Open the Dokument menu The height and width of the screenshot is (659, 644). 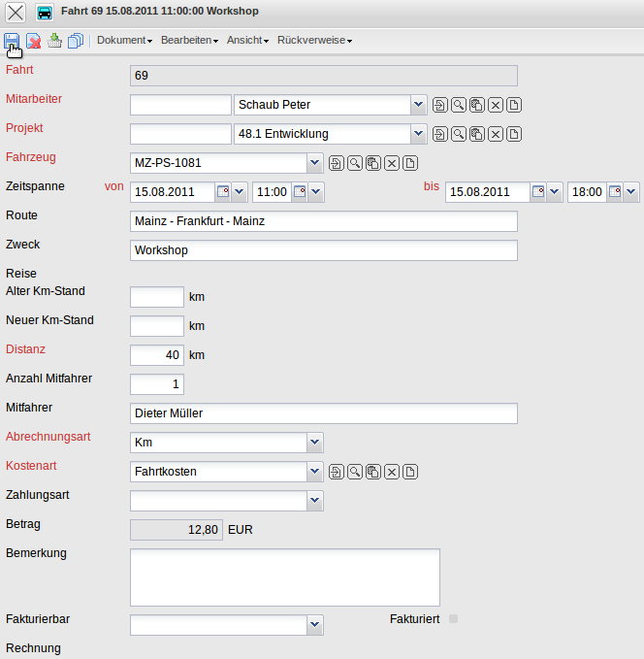124,41
